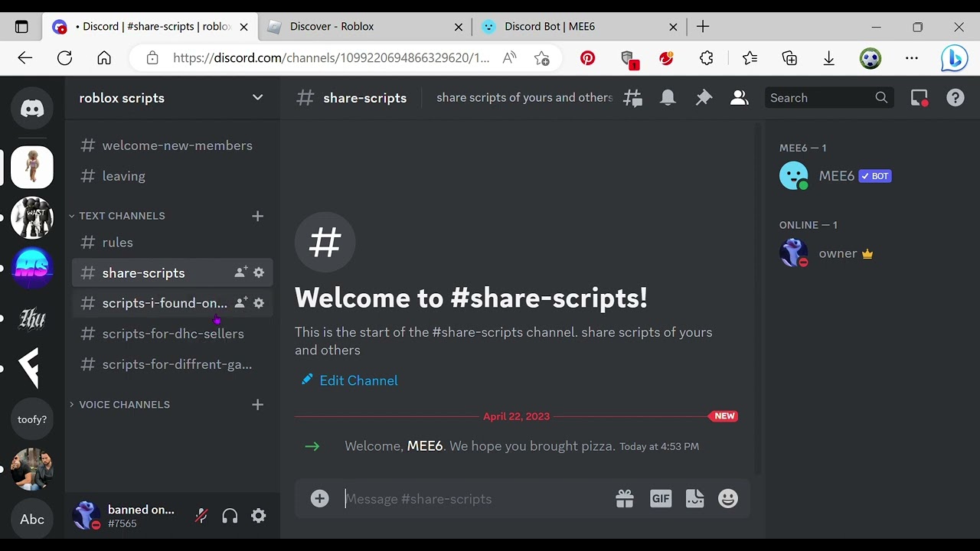This screenshot has width=980, height=551.
Task: Add this page to favorites star
Action: (542, 58)
